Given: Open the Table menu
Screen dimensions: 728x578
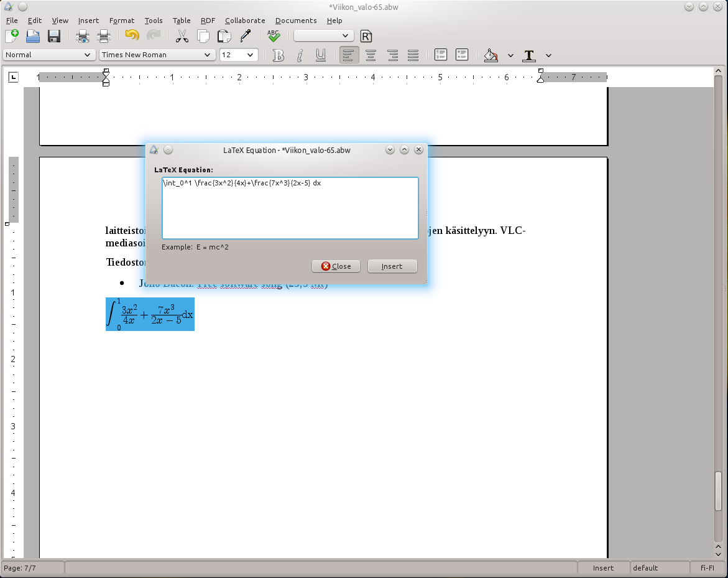Looking at the screenshot, I should tap(182, 21).
